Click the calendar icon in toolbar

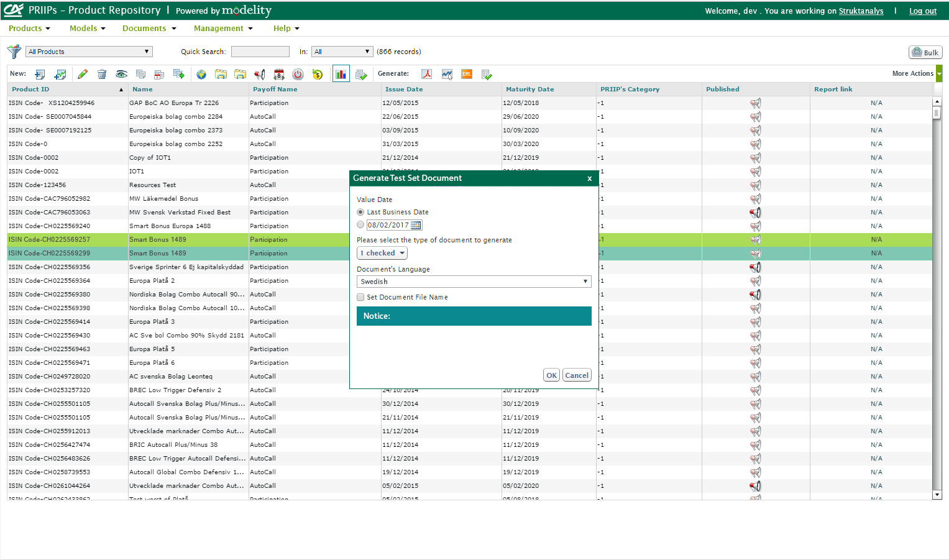pyautogui.click(x=279, y=74)
